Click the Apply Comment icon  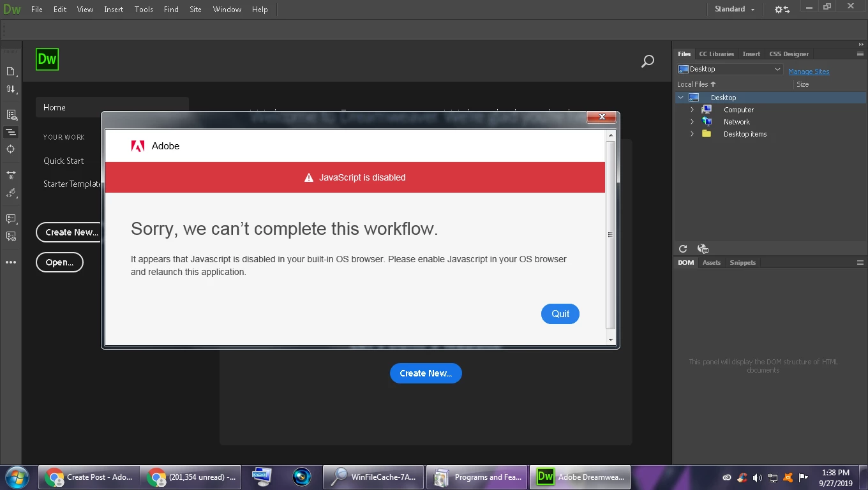pos(11,219)
